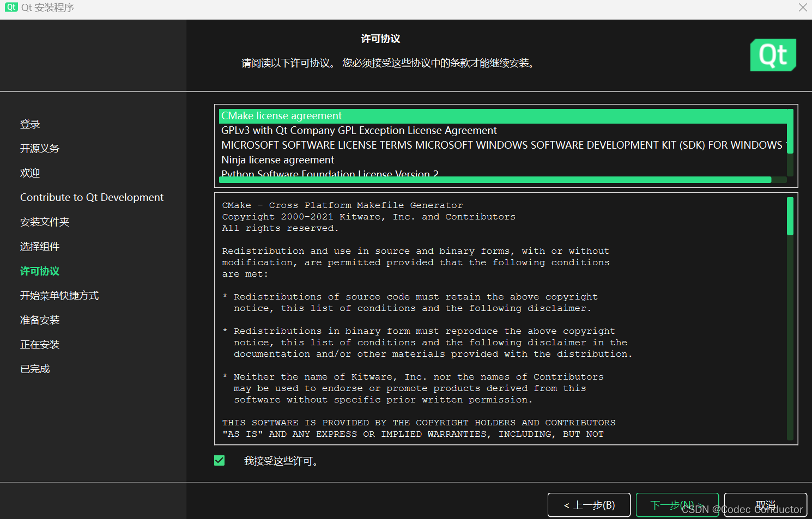The height and width of the screenshot is (519, 812).
Task: Click the 'All rights reserved.' line
Action: (280, 228)
